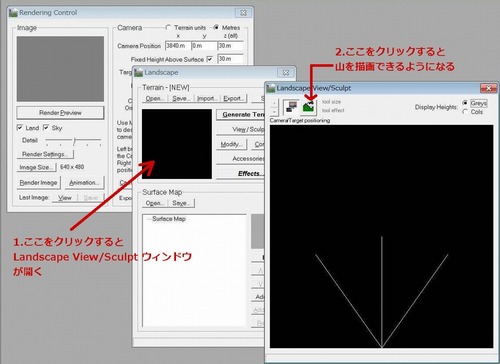Open Render Settings dialog
This screenshot has width=500, height=364.
click(x=45, y=154)
